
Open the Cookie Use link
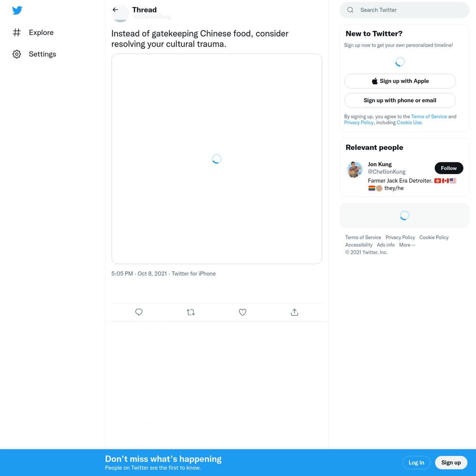coord(409,123)
